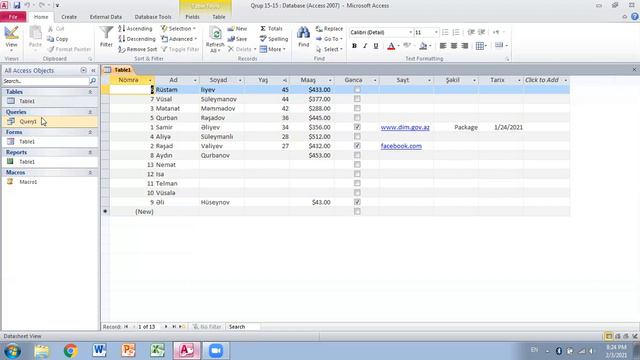Open Macro1 in navigation pane

[x=28, y=182]
